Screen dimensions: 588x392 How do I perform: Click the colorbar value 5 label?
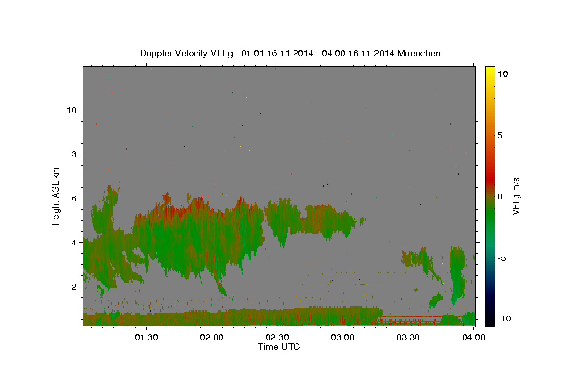[x=500, y=135]
